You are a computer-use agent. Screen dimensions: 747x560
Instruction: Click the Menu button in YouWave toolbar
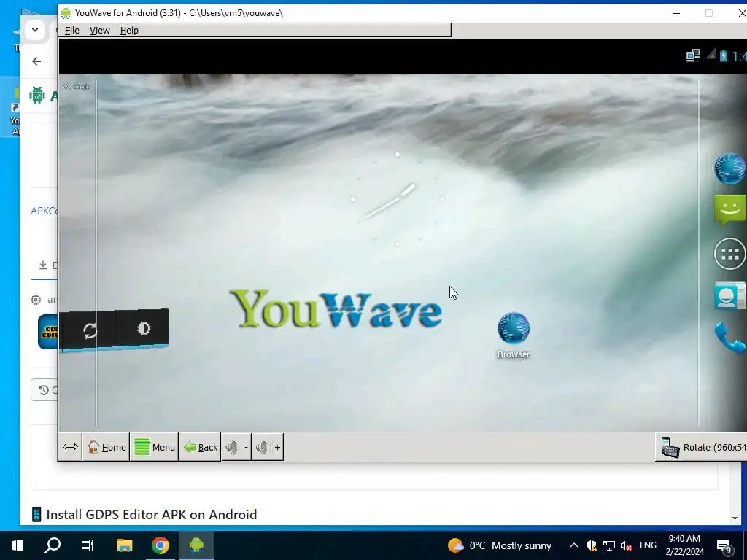pyautogui.click(x=155, y=447)
